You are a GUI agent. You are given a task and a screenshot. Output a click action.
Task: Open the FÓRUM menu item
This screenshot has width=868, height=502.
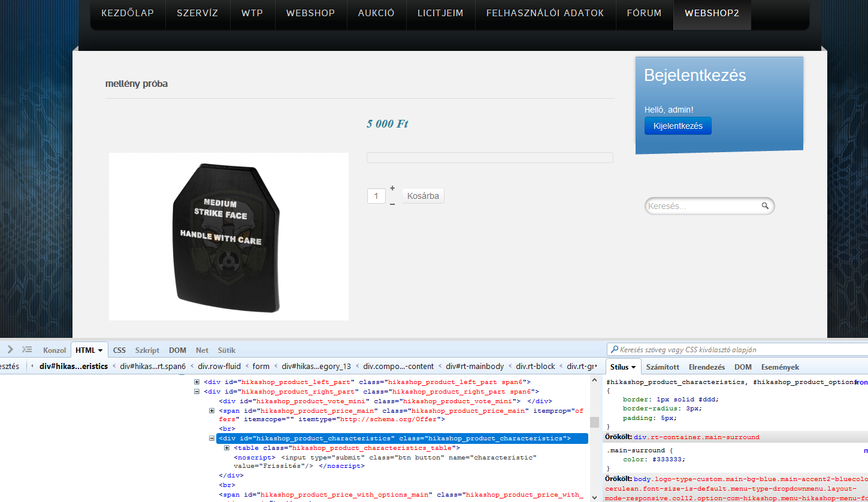[x=644, y=13]
